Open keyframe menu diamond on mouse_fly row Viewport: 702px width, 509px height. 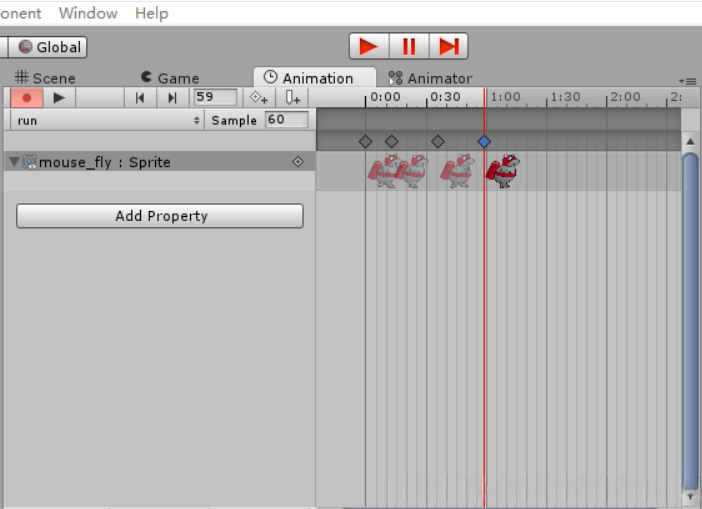pyautogui.click(x=298, y=162)
